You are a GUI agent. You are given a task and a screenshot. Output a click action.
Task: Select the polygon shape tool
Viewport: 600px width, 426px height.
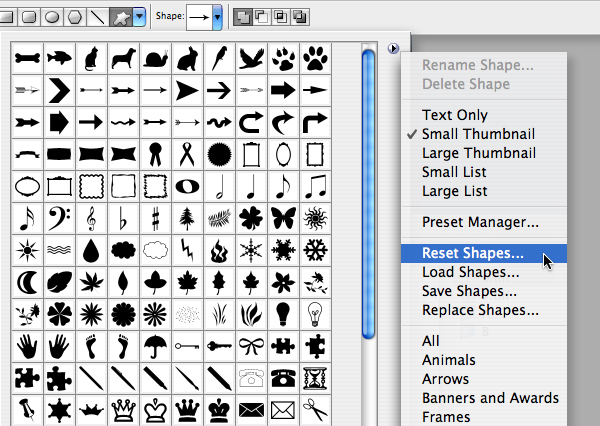point(75,16)
